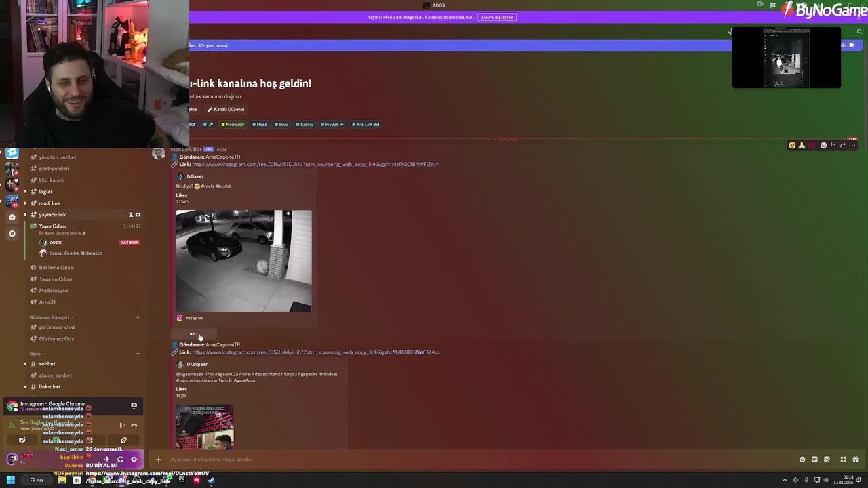Open the stream picture-in-picture preview
The height and width of the screenshot is (488, 868).
(787, 58)
